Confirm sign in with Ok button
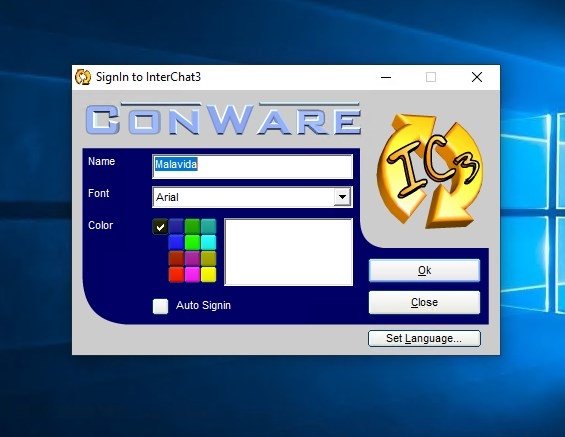Viewport: 565px width, 437px height. tap(424, 270)
